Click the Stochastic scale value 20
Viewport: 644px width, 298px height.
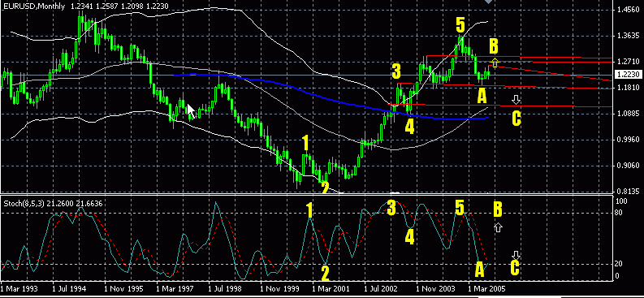[619, 264]
